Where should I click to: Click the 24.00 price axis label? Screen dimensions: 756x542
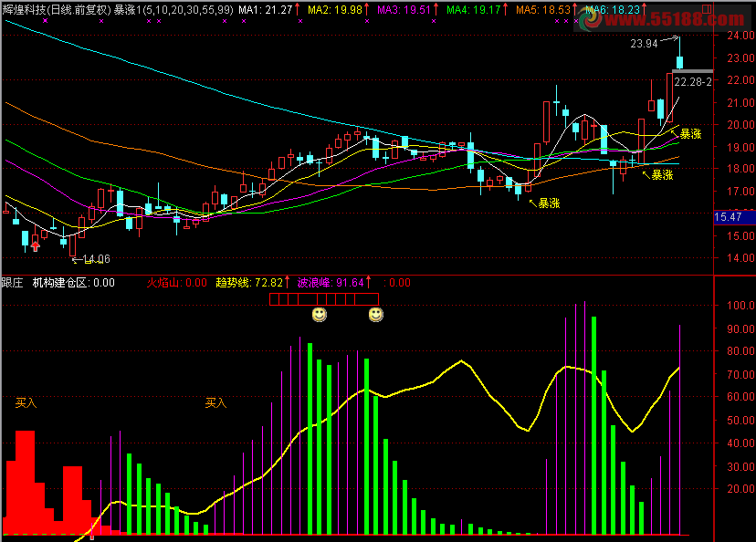pyautogui.click(x=740, y=36)
